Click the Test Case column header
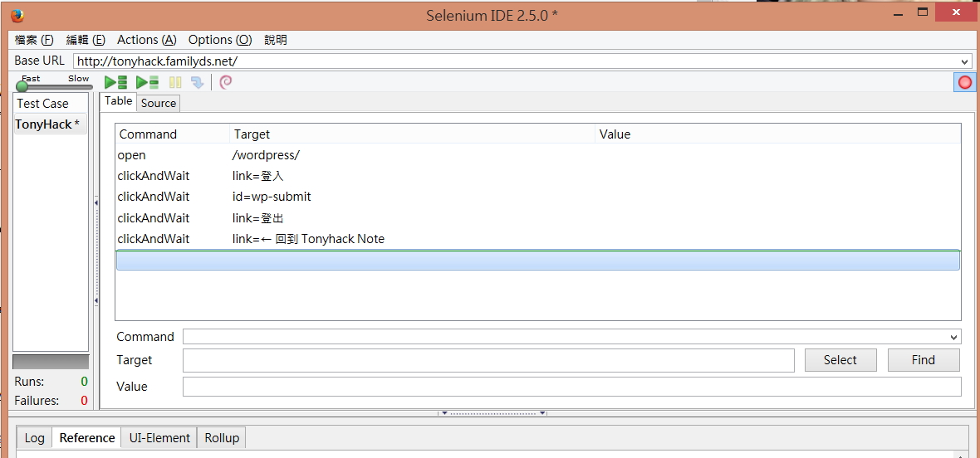This screenshot has height=458, width=980. [50, 104]
